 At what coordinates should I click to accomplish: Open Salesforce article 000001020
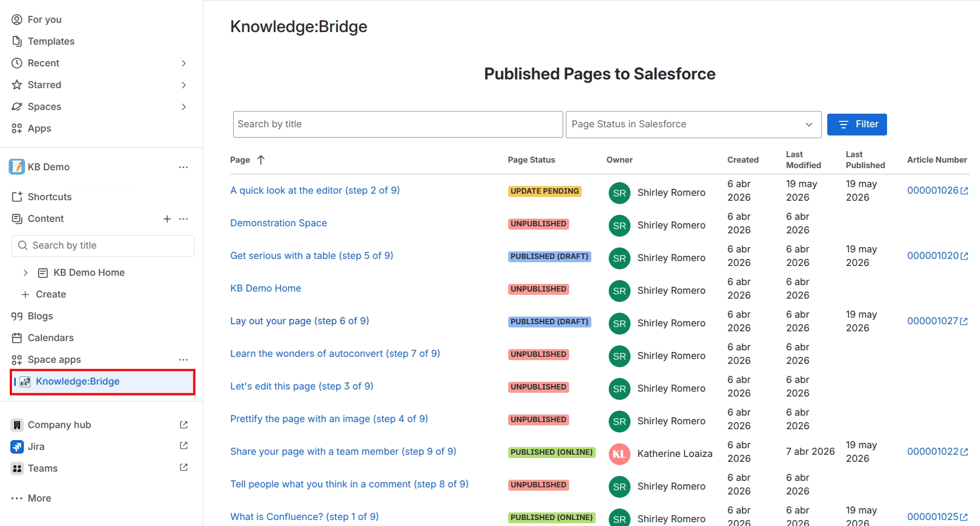tap(938, 256)
